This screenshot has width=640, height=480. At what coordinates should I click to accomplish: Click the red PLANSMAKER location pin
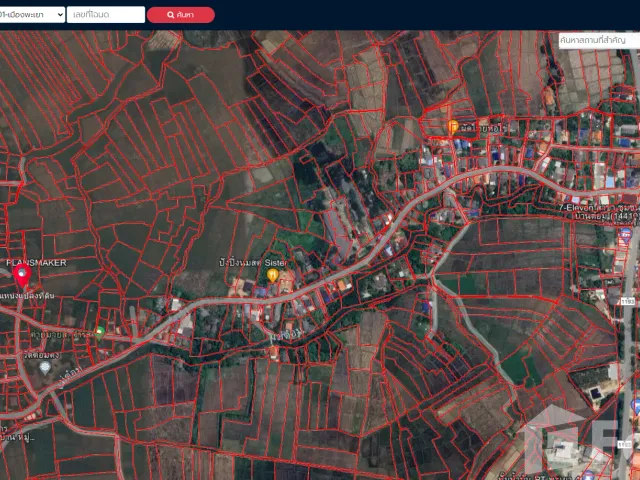click(22, 275)
